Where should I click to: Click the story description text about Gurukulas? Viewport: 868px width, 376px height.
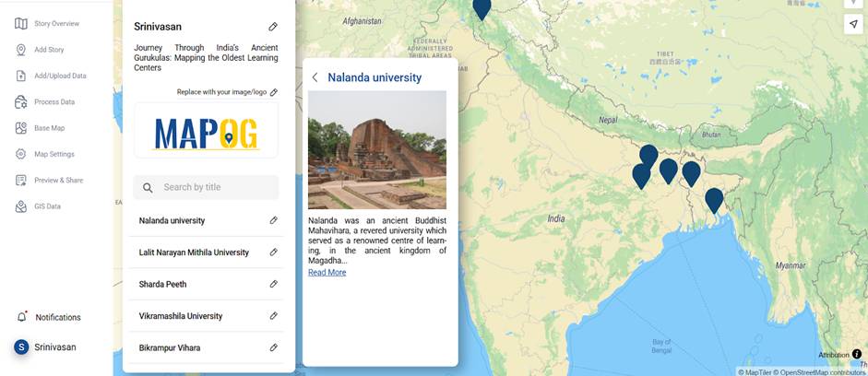click(206, 57)
